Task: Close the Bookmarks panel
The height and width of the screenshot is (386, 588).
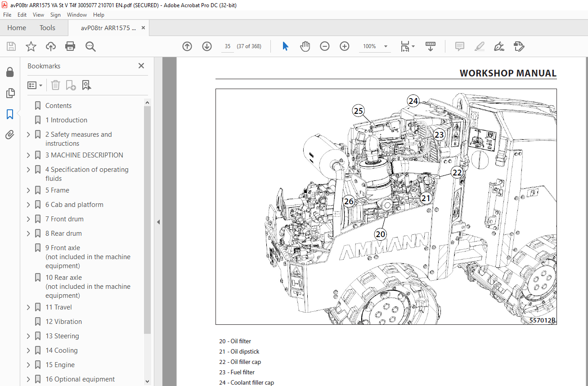Action: (141, 66)
